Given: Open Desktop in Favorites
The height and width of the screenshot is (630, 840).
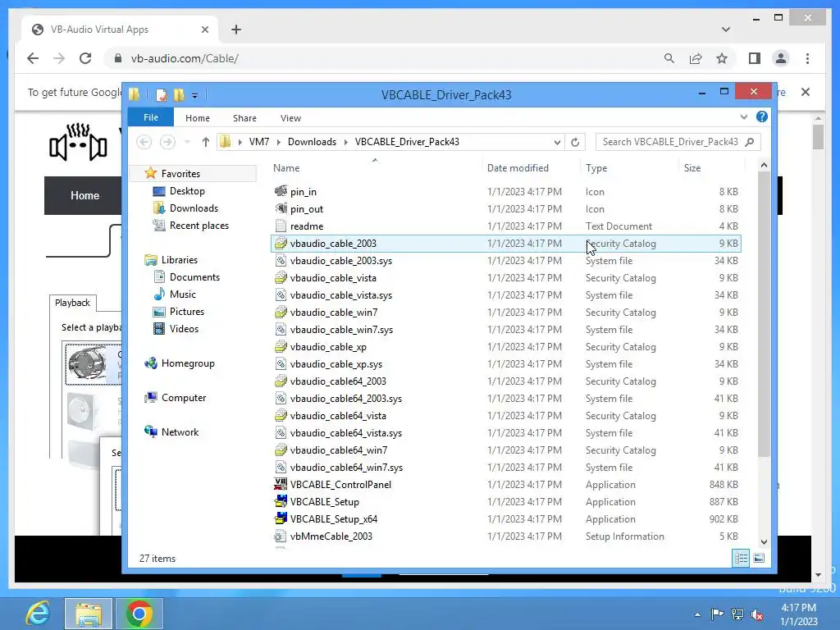Looking at the screenshot, I should [187, 190].
